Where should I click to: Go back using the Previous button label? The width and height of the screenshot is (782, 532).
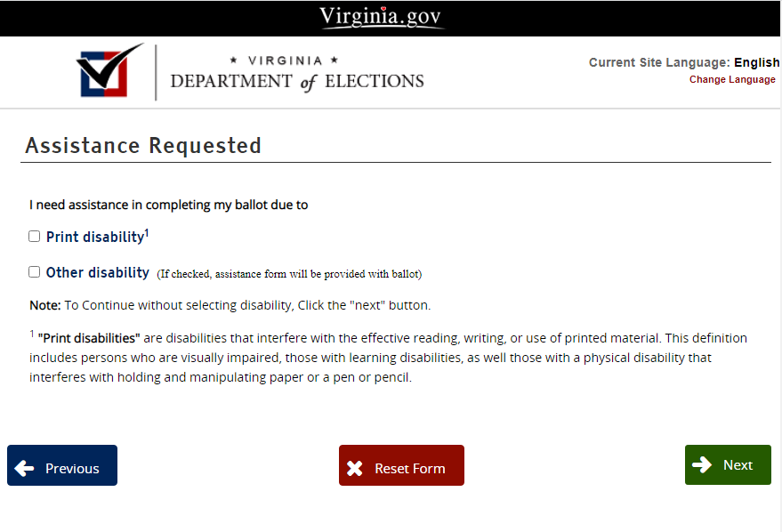coord(72,469)
